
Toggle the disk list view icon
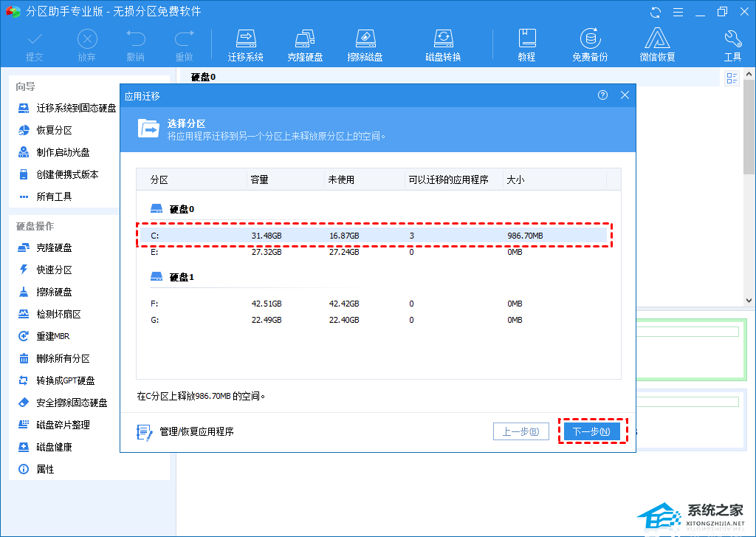click(x=732, y=78)
